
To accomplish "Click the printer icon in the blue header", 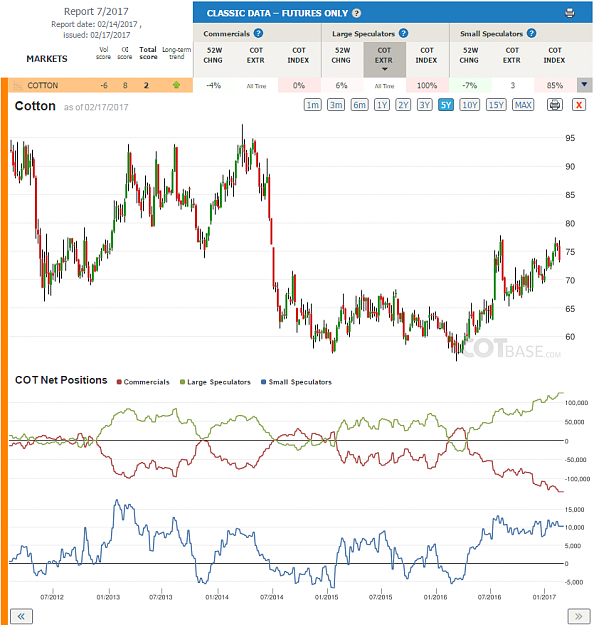I will [570, 13].
